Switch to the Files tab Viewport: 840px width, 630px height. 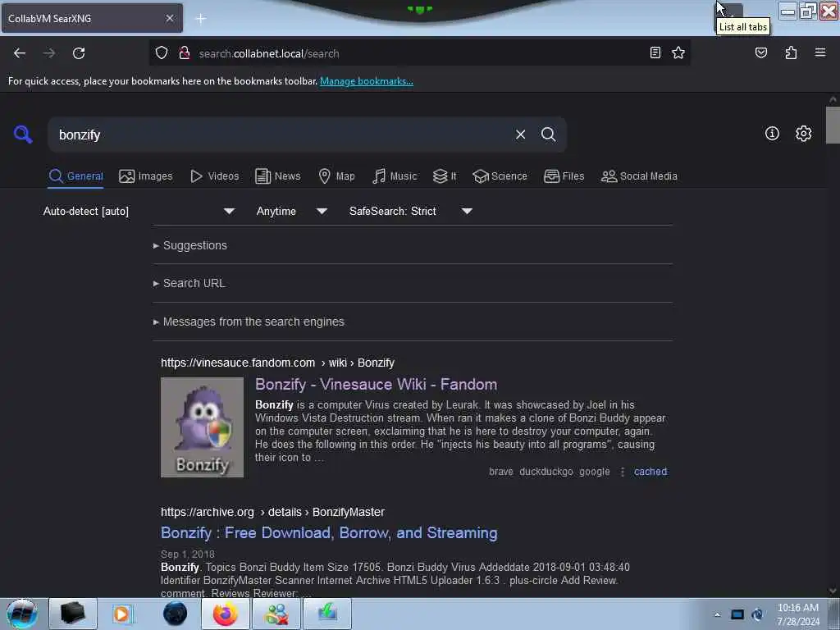(x=564, y=176)
